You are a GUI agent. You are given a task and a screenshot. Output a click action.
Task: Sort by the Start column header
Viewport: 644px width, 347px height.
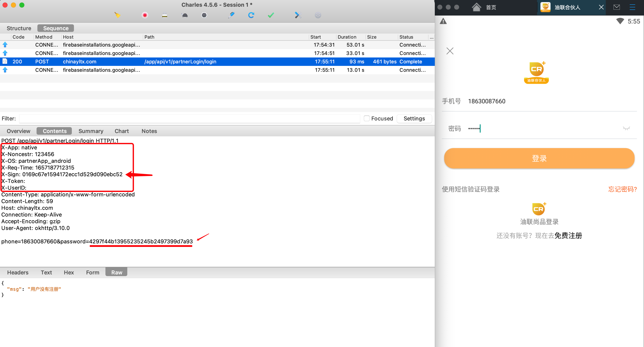point(322,37)
